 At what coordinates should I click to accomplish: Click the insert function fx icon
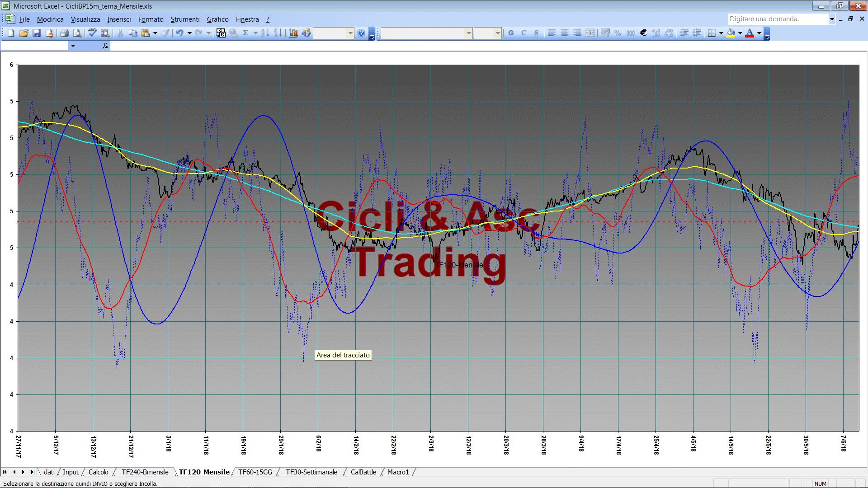(x=105, y=46)
